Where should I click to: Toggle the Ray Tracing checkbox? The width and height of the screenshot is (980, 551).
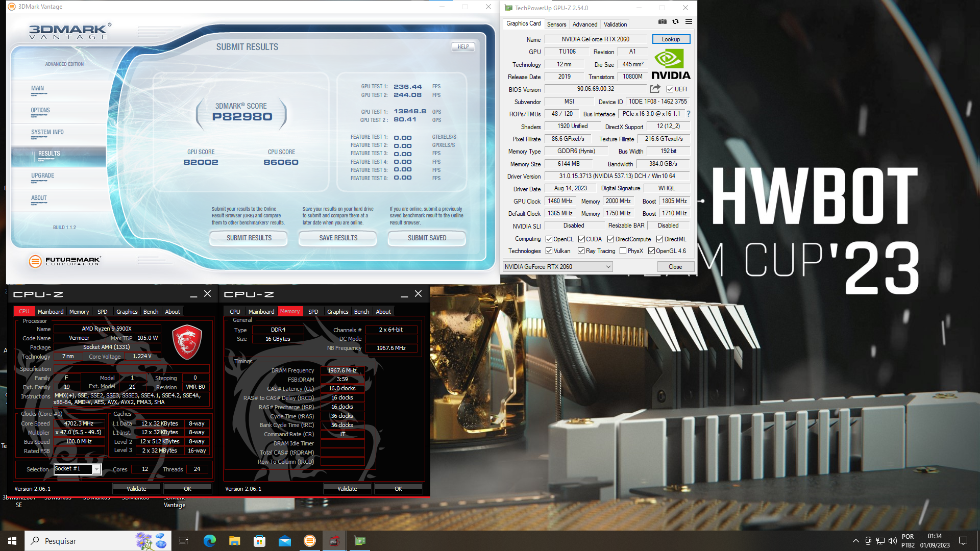tap(581, 251)
